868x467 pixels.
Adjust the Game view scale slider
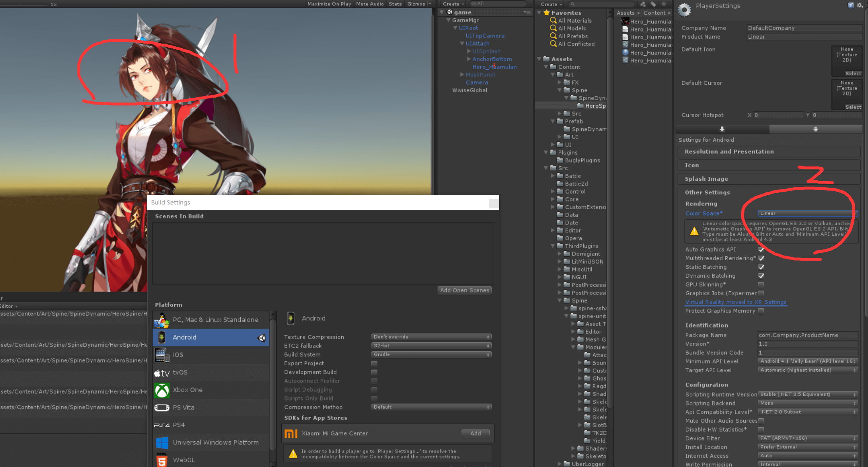[24, 5]
